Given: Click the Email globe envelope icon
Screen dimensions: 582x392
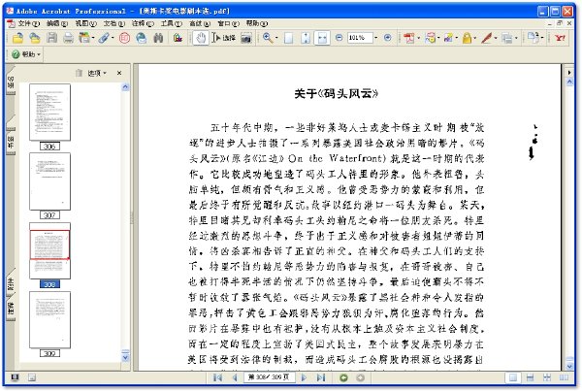Looking at the screenshot, I should 141,38.
